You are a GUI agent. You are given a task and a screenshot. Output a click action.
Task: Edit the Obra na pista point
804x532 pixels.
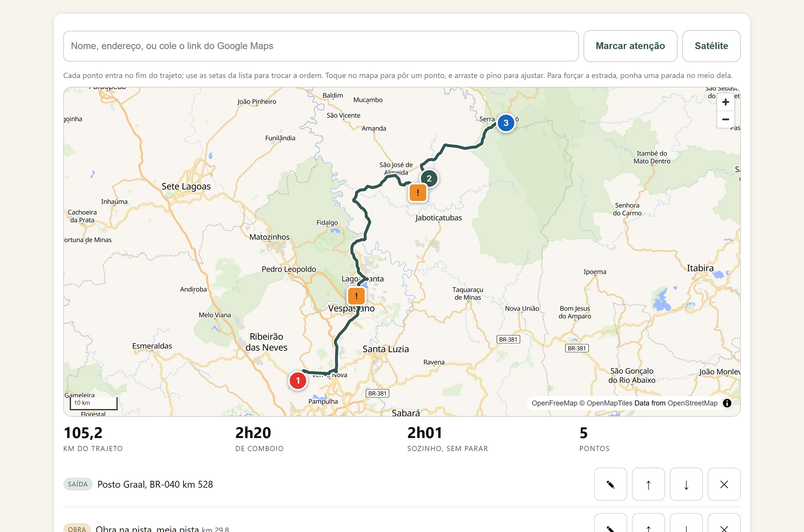[610, 523]
